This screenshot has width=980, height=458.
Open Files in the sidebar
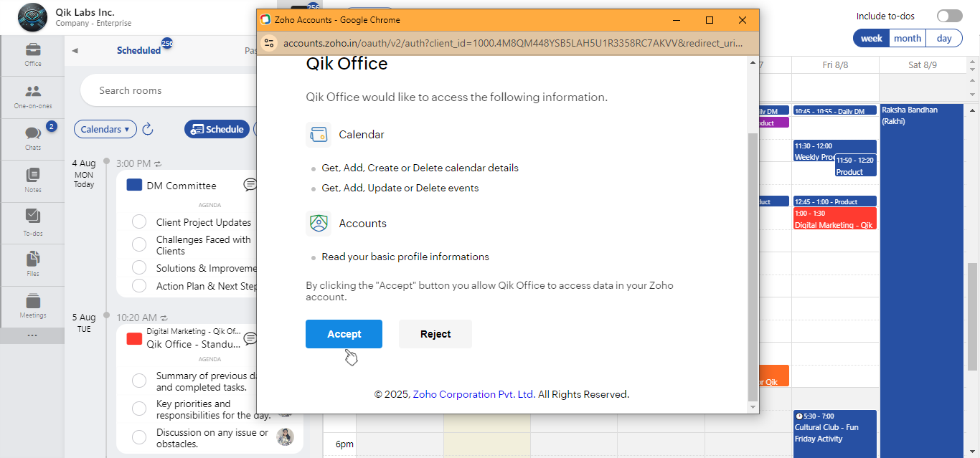(33, 264)
